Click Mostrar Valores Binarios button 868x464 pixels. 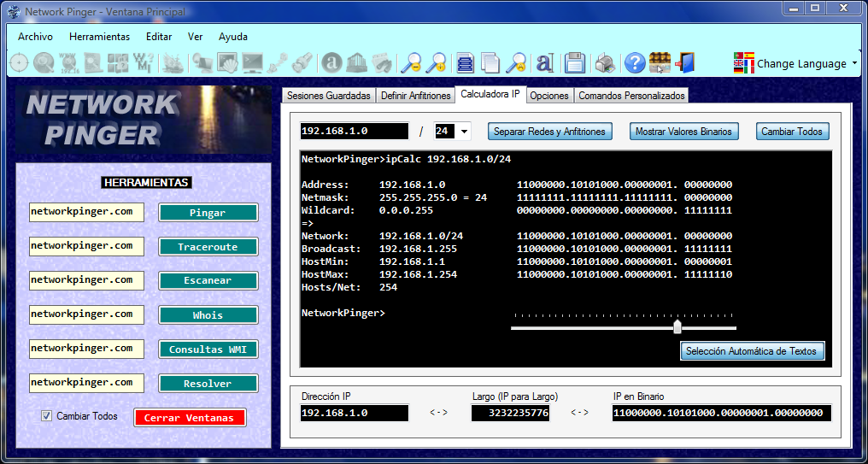pyautogui.click(x=683, y=132)
